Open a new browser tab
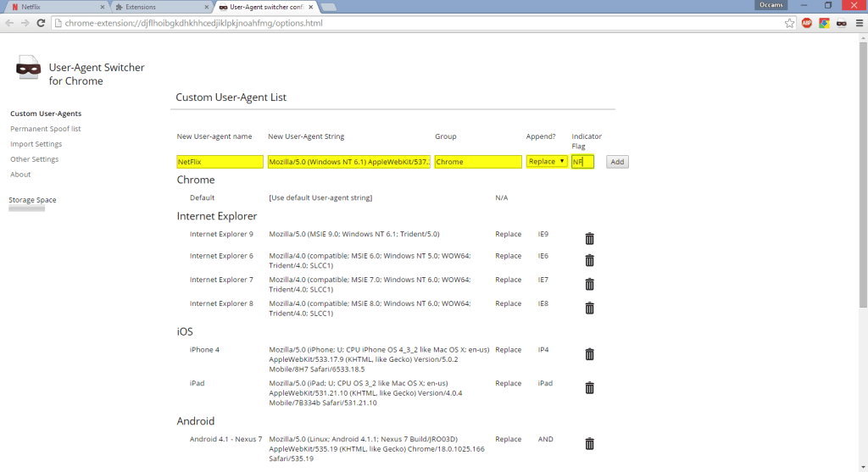This screenshot has height=472, width=868. [x=328, y=7]
